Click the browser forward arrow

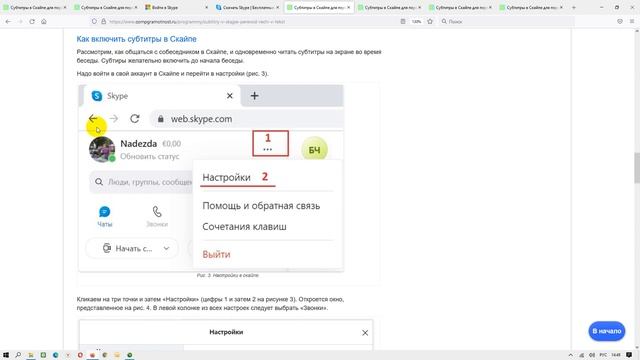pyautogui.click(x=20, y=21)
